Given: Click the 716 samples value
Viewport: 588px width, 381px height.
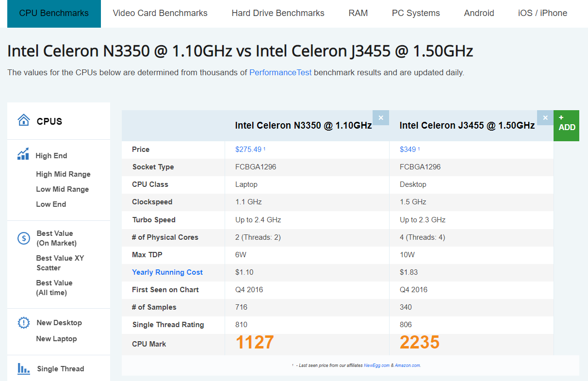Looking at the screenshot, I should pos(241,307).
